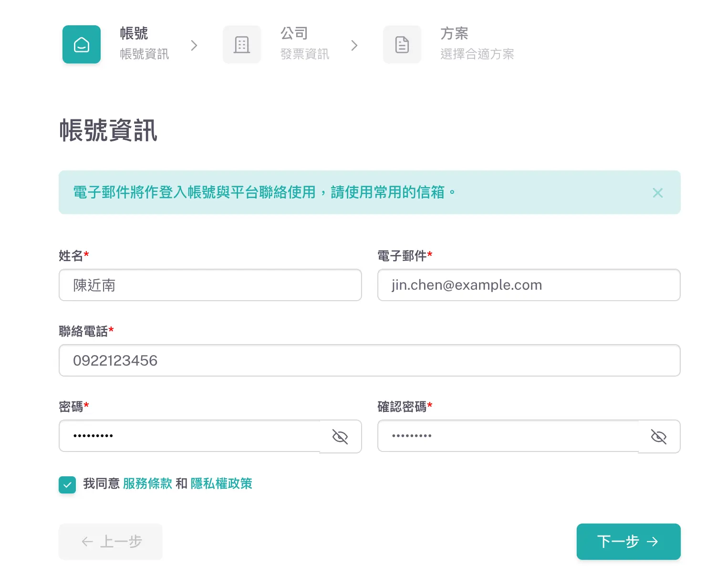Screen dimensions: 727x588
Task: Click chevron arrow after account step
Action: point(194,45)
